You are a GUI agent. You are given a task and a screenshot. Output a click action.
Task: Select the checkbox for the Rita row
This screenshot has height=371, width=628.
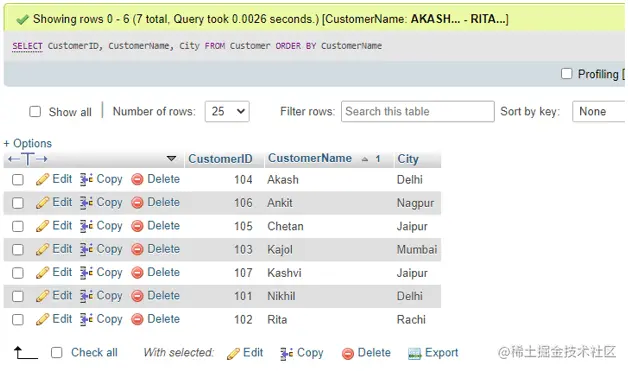tap(18, 319)
